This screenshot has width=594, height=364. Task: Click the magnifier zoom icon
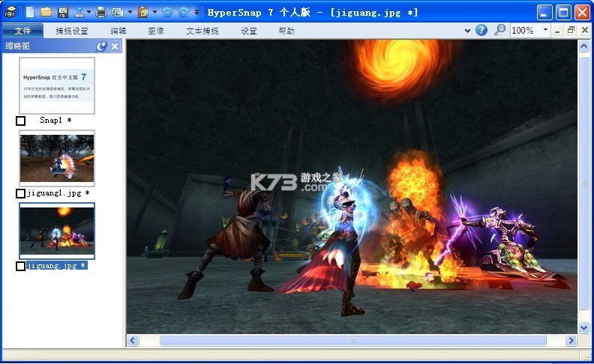499,30
